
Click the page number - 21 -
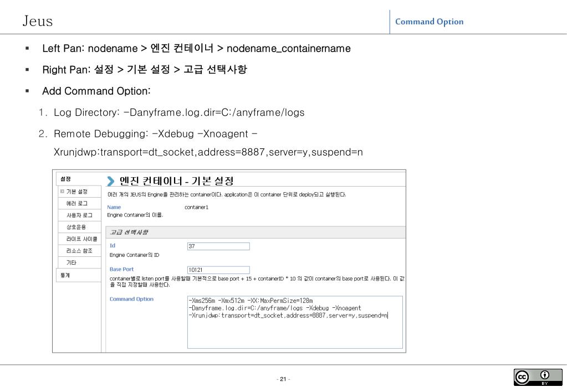(283, 379)
